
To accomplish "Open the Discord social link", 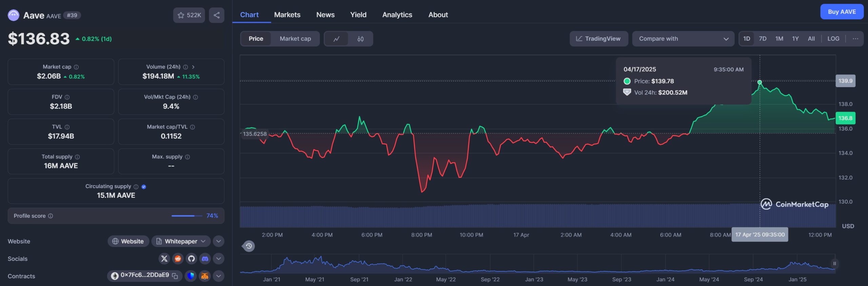I will click(205, 259).
